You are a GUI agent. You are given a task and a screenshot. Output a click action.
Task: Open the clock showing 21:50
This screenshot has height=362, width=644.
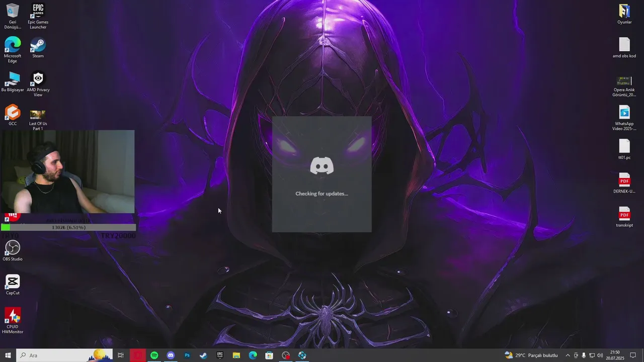point(615,355)
